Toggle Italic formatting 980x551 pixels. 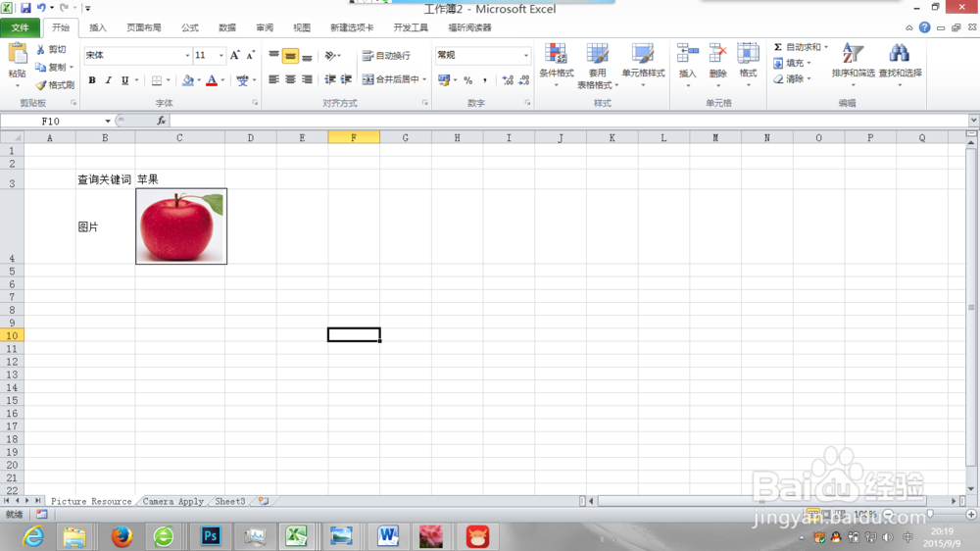click(x=108, y=80)
